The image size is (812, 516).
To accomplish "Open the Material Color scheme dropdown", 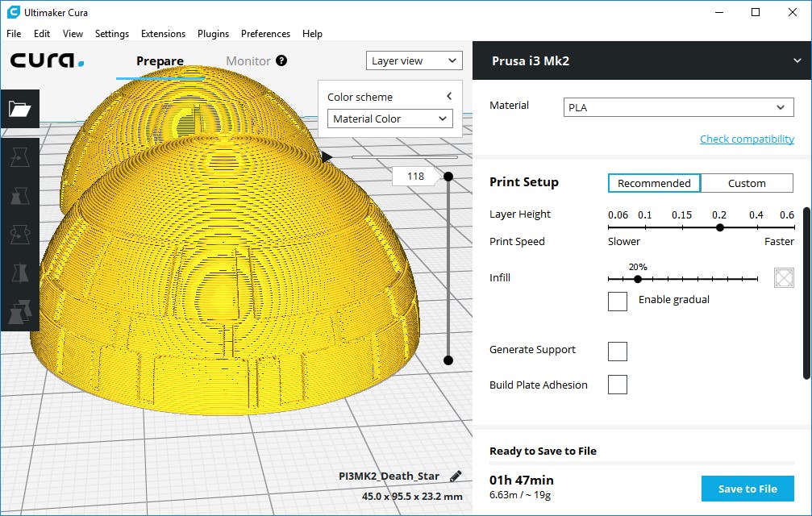I will (389, 119).
